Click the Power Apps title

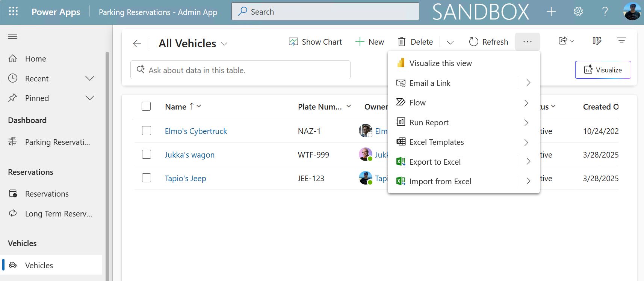click(56, 12)
